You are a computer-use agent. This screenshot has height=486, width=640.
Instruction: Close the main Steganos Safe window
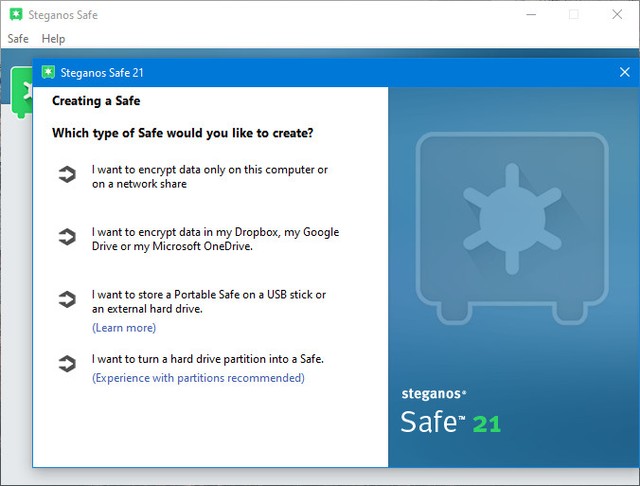pyautogui.click(x=617, y=15)
